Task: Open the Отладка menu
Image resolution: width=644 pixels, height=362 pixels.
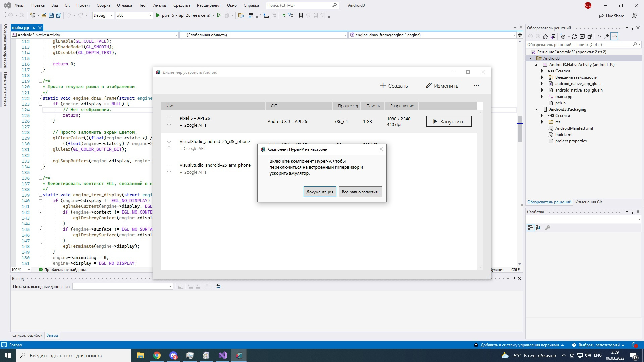Action: (x=124, y=5)
